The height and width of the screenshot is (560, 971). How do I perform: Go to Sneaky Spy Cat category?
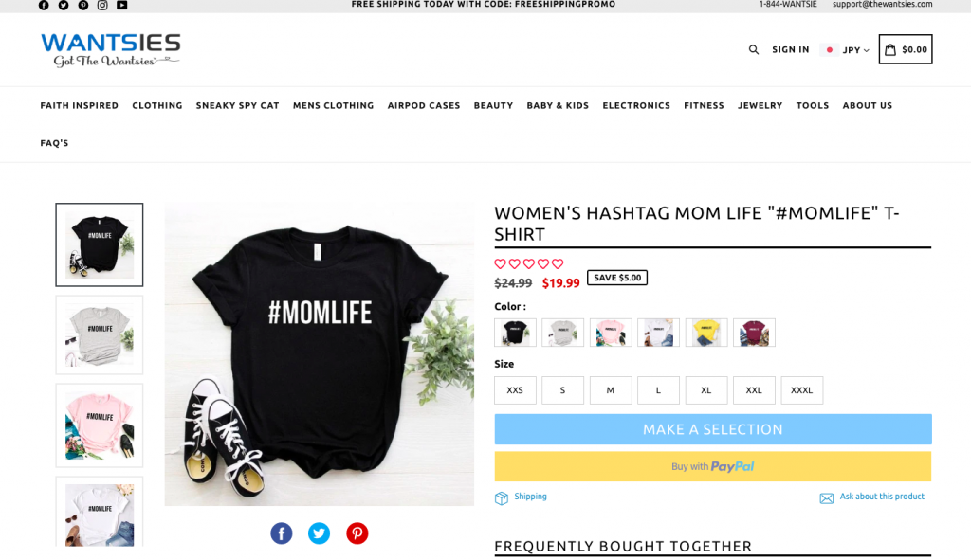238,106
